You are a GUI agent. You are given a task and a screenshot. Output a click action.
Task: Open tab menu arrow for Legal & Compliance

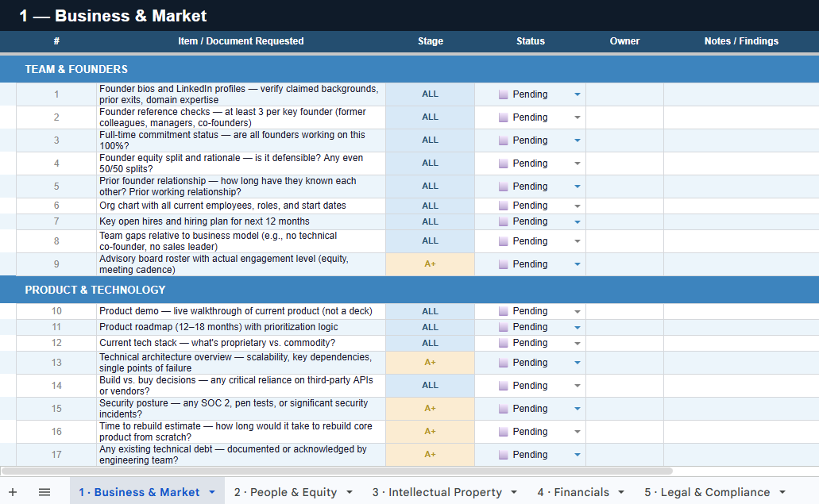(782, 492)
